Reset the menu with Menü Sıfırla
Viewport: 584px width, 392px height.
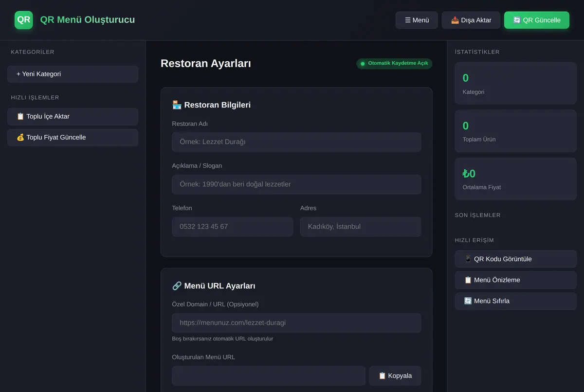pos(516,301)
